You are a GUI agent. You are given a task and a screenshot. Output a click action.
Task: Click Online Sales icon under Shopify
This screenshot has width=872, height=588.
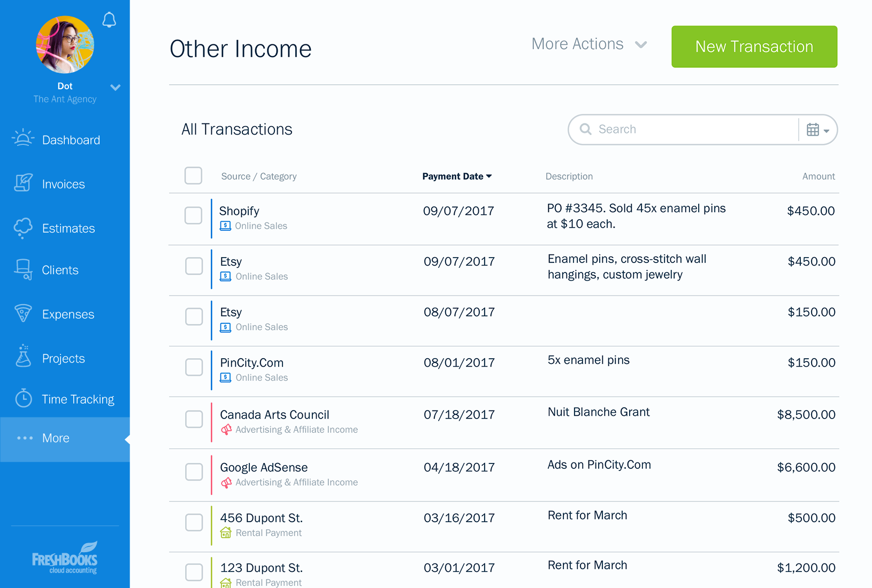(x=225, y=226)
